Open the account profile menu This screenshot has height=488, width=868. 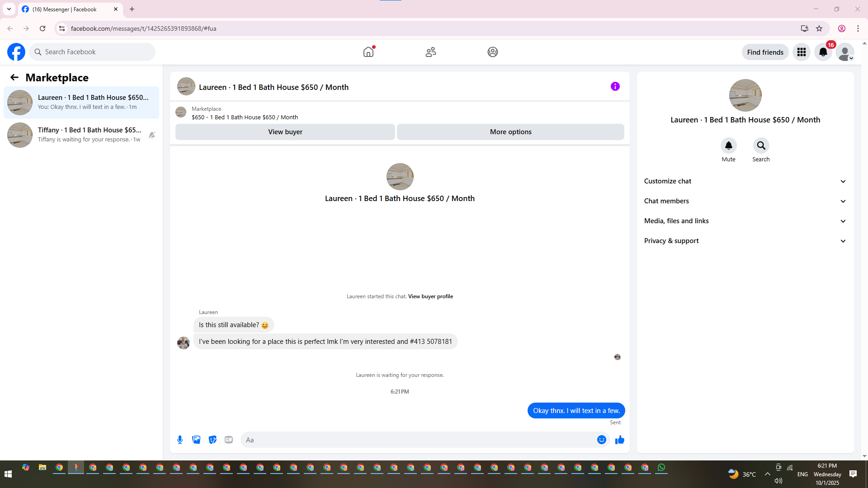pyautogui.click(x=845, y=52)
